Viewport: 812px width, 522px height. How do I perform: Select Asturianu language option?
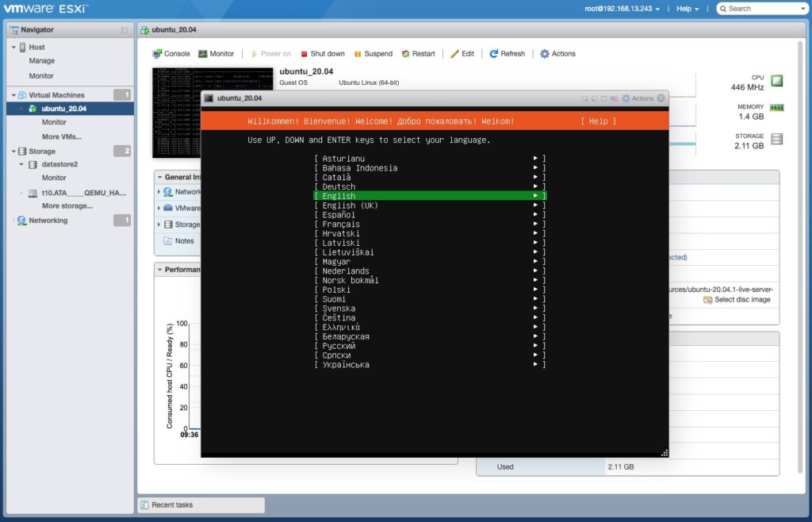pos(430,159)
